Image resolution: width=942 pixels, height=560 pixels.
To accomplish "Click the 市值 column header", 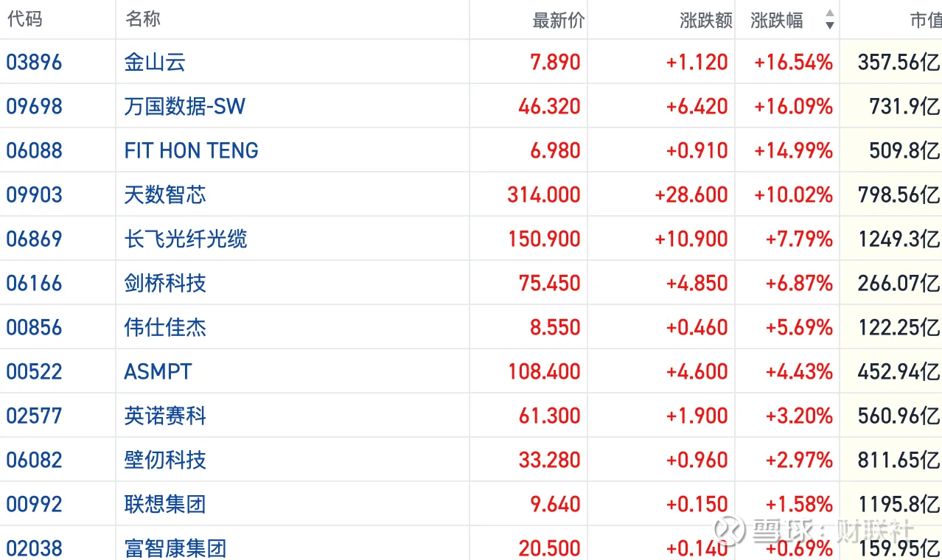I will pyautogui.click(x=925, y=20).
